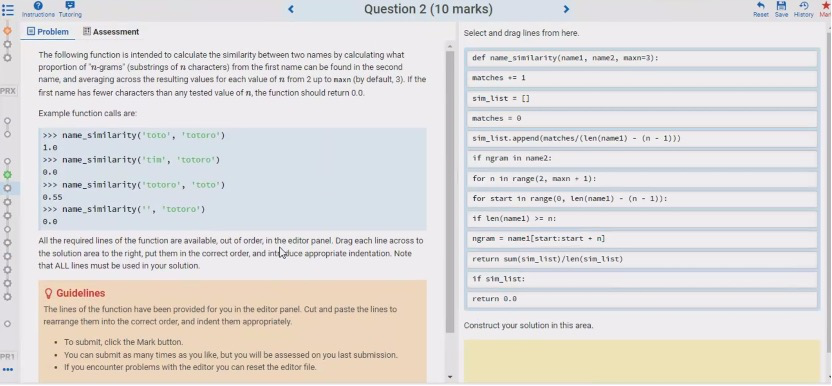Select the 'def name_similarity' code line
This screenshot has width=832, height=386.
coord(642,58)
